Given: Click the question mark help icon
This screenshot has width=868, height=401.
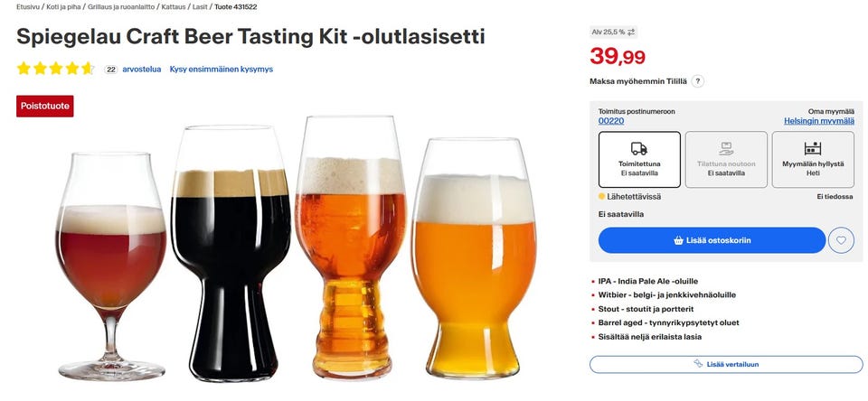Looking at the screenshot, I should (698, 81).
